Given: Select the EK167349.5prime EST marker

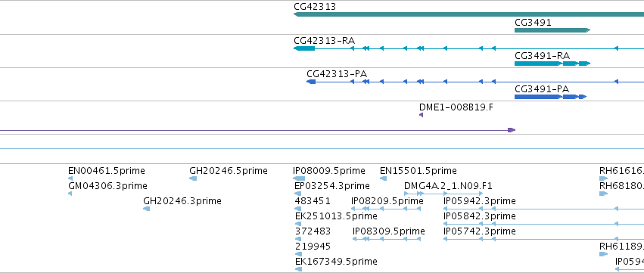Looking at the screenshot, I should [299, 269].
